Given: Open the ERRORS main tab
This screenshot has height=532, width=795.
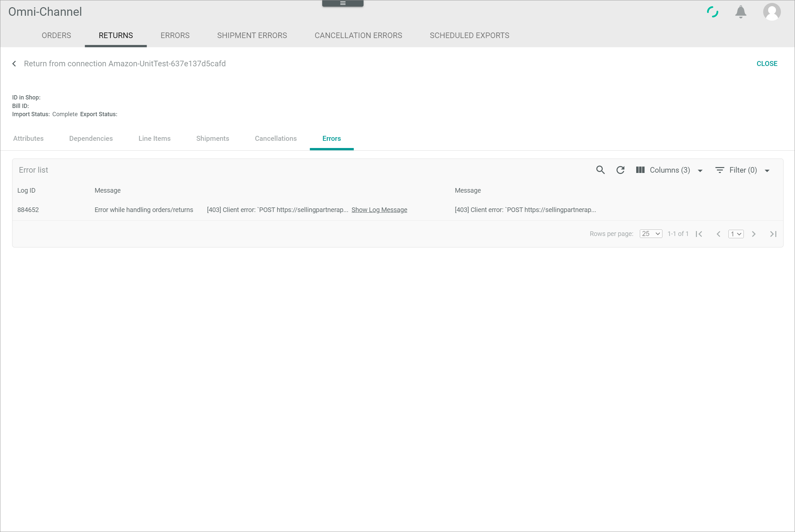Looking at the screenshot, I should coord(175,35).
